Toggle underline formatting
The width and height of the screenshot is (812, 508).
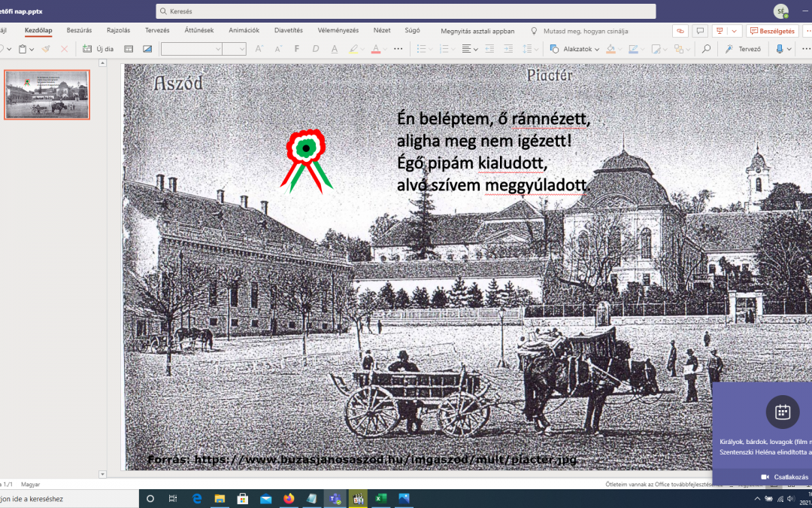pyautogui.click(x=335, y=49)
